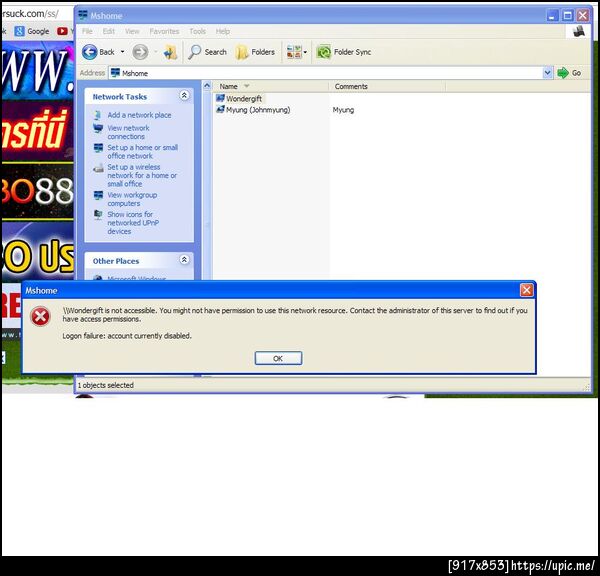Open the Forward button history dropdown arrow
The height and width of the screenshot is (576, 600).
coord(156,52)
